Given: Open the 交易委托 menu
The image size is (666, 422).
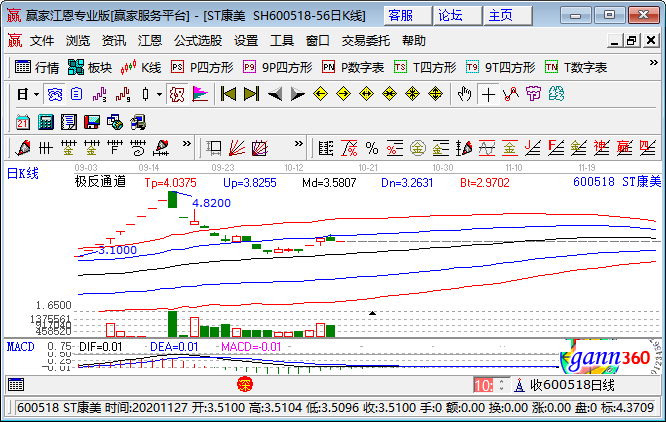Looking at the screenshot, I should pyautogui.click(x=365, y=41).
